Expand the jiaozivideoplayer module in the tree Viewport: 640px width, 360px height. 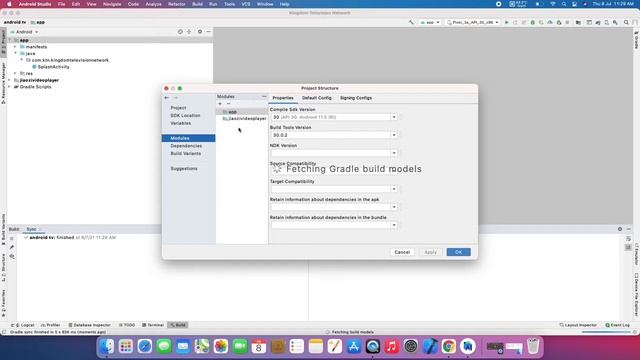click(x=10, y=80)
